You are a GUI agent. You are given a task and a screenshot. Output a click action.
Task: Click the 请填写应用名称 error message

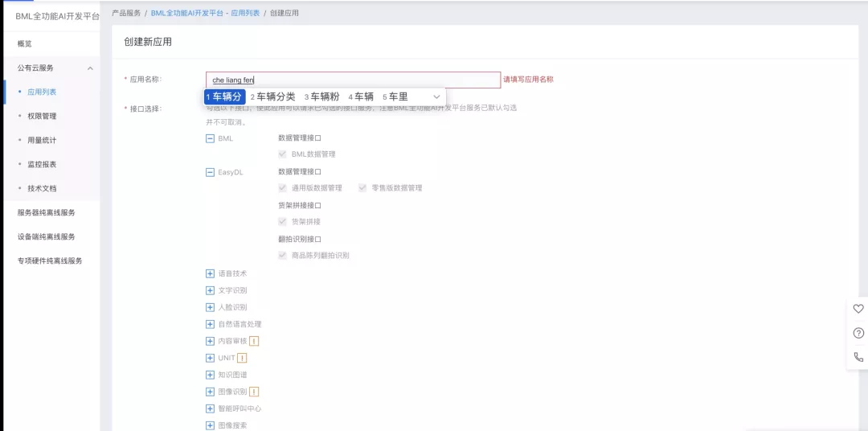coord(528,80)
